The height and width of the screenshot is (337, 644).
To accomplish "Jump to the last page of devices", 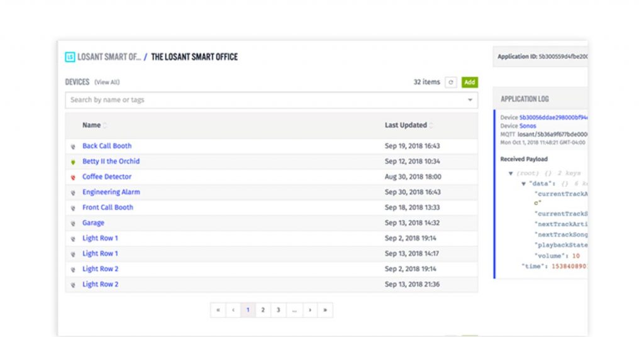I will click(325, 310).
